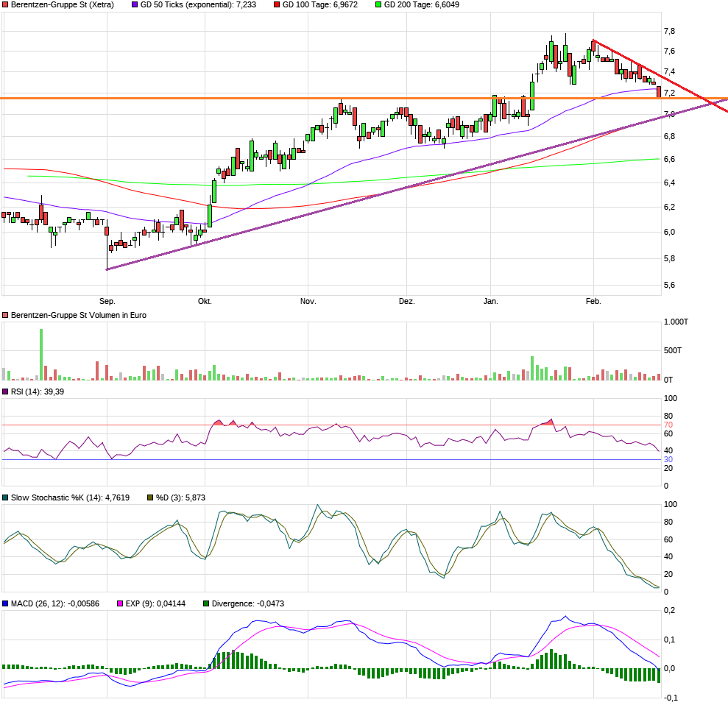Image resolution: width=728 pixels, height=705 pixels.
Task: Click the 7,2 price axis value
Action: coord(670,93)
